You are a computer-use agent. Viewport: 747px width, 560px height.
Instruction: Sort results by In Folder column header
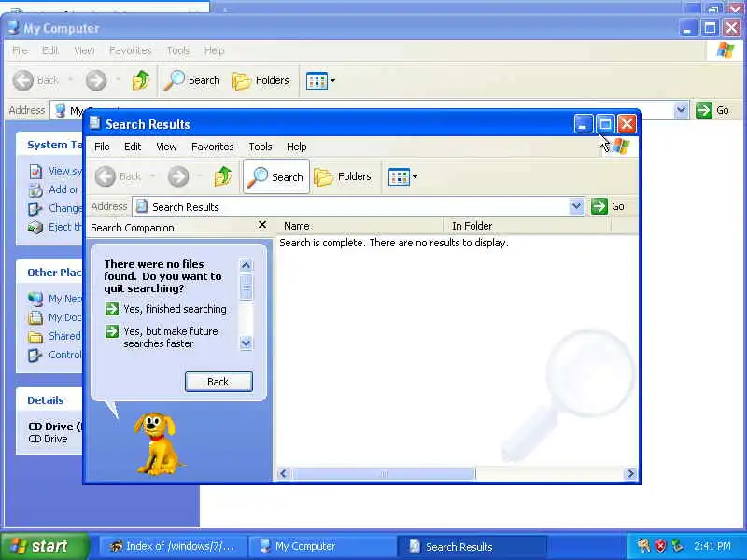[x=527, y=226]
